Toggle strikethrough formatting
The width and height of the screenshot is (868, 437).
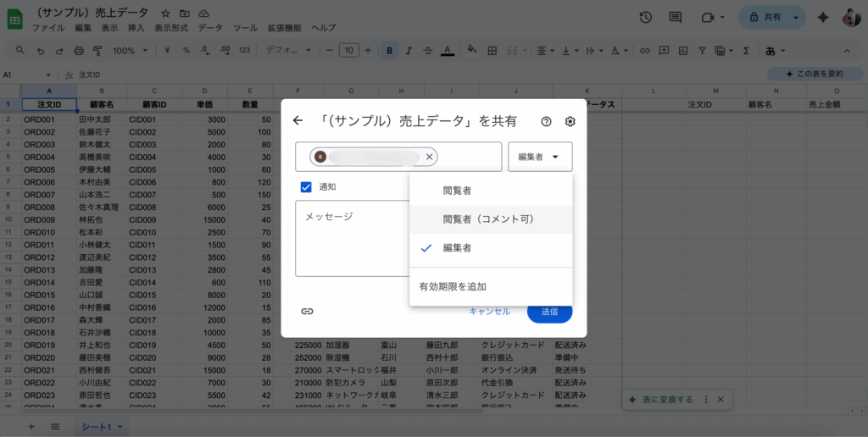[428, 50]
